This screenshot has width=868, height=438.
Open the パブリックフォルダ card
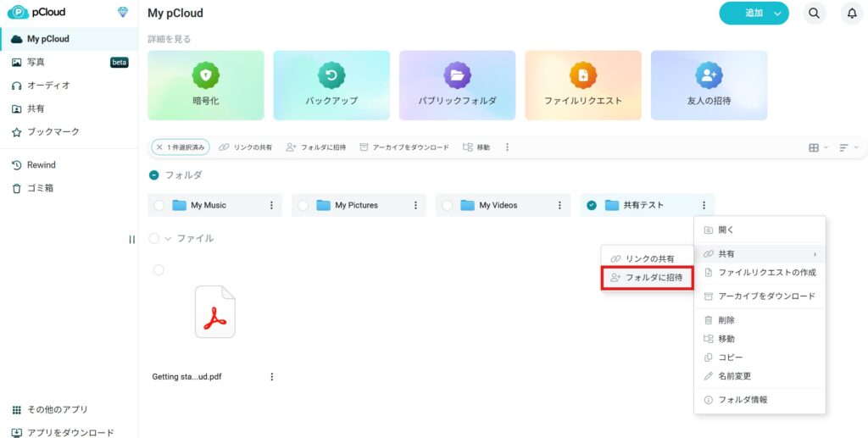(457, 85)
